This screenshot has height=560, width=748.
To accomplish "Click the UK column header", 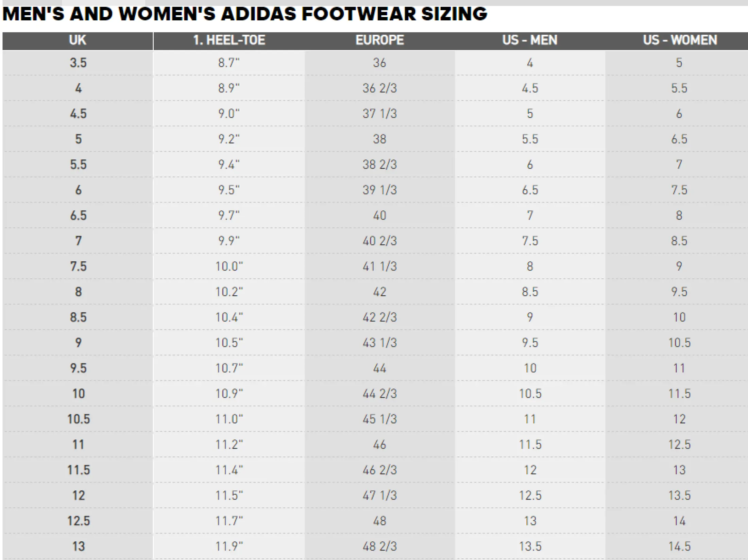I will [x=78, y=40].
